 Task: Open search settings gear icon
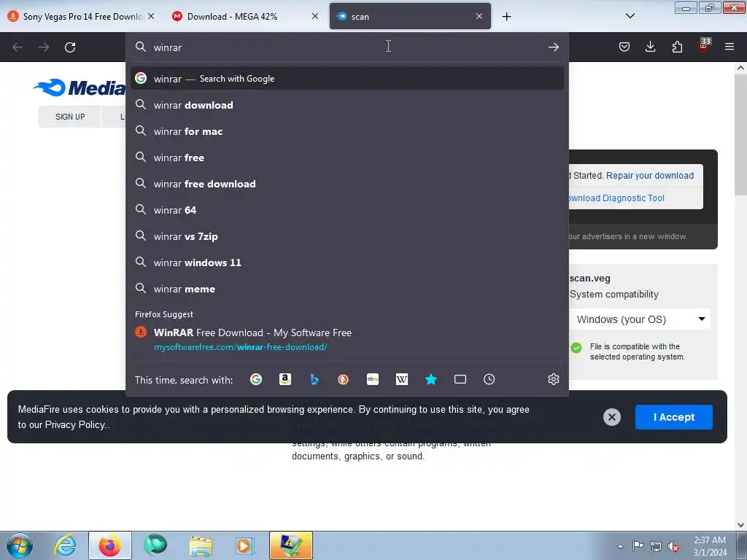(553, 379)
